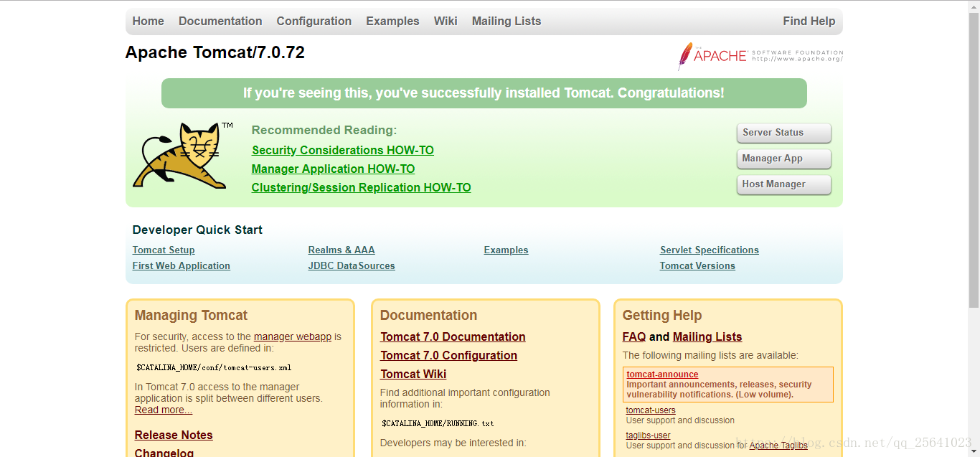Open the Tomcat Versions link
Screen dimensions: 980x457
(x=697, y=265)
